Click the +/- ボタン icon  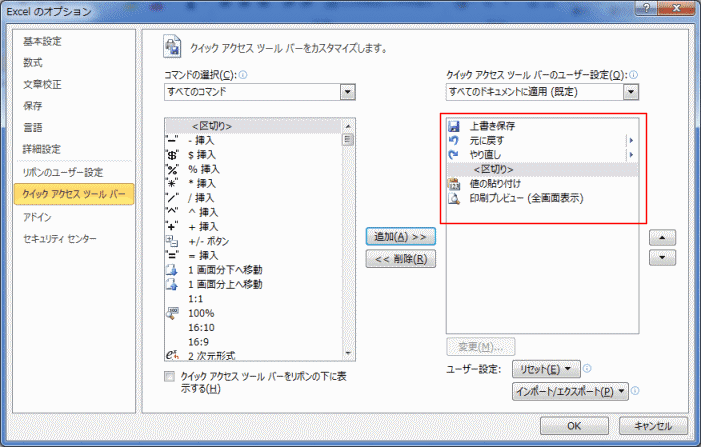(172, 241)
